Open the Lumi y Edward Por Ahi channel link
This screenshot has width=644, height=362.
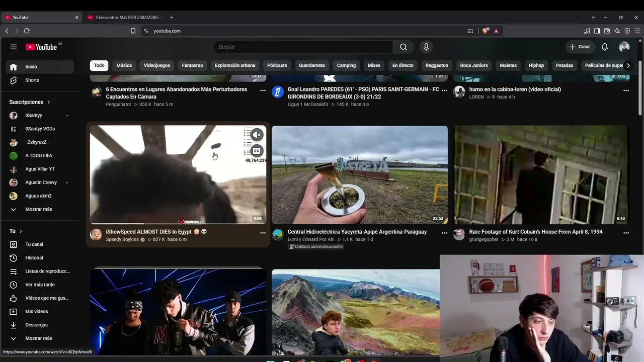[x=311, y=240]
